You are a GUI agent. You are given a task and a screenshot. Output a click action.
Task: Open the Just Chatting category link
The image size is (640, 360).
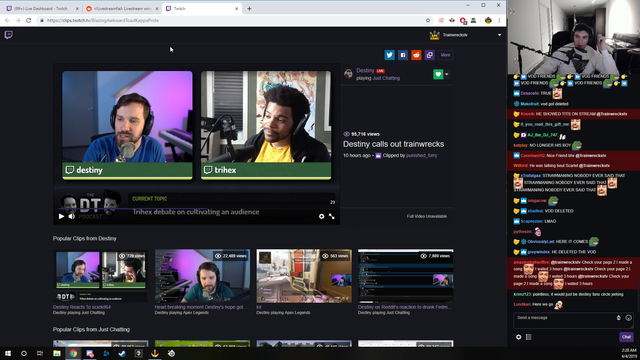pos(386,78)
